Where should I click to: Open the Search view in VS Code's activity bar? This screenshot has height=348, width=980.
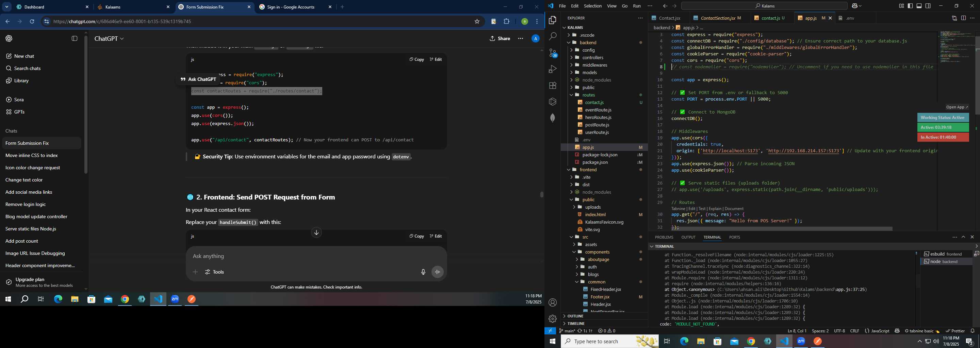552,36
